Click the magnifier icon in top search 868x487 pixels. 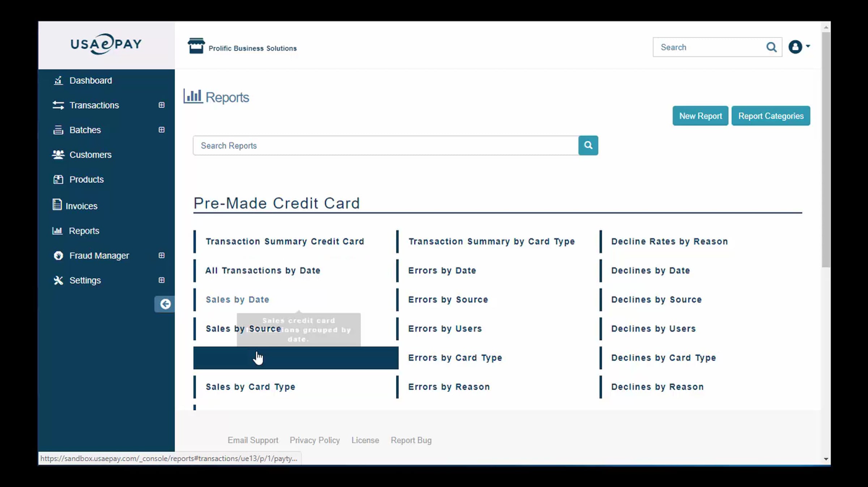click(771, 47)
